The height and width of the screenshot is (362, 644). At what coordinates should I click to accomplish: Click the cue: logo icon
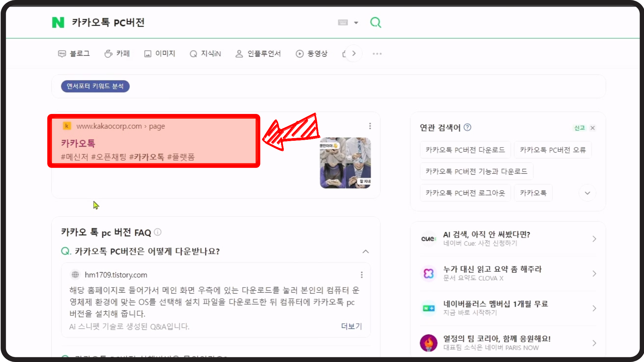coord(429,239)
